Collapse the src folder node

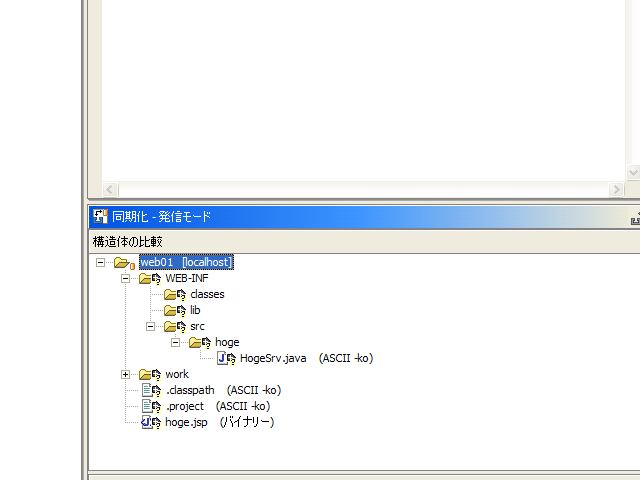(151, 327)
